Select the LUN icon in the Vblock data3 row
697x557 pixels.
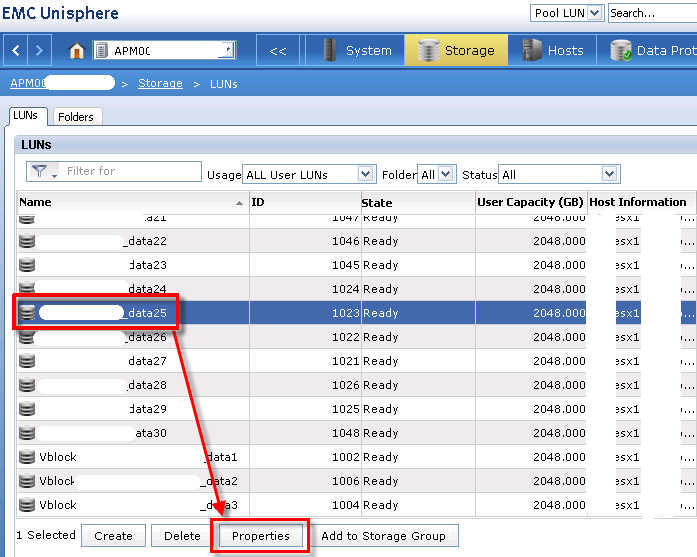tap(27, 505)
